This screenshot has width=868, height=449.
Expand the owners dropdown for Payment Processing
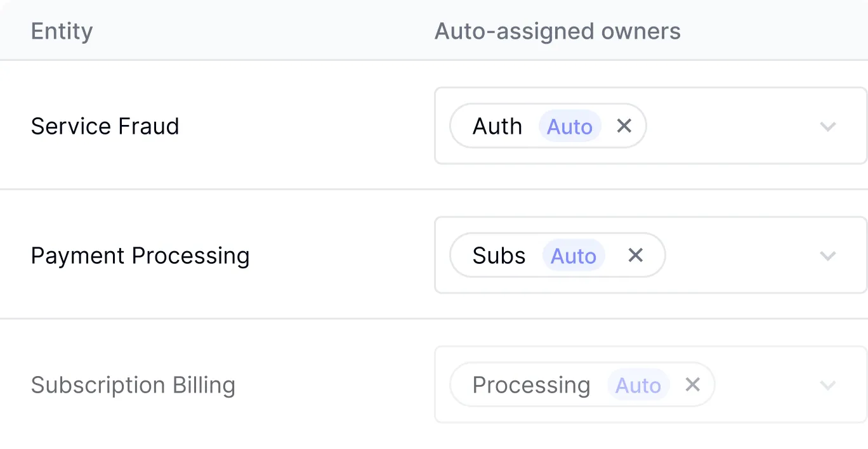(x=827, y=256)
